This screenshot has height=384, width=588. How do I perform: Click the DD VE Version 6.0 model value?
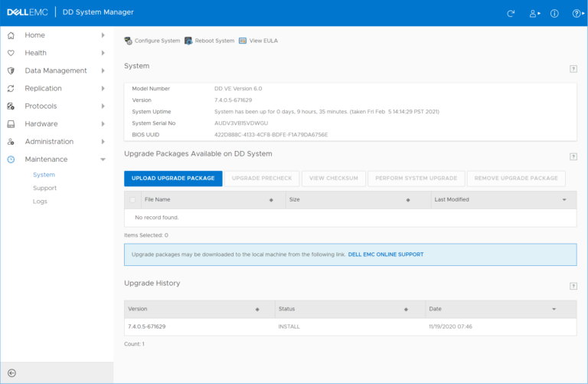(238, 89)
